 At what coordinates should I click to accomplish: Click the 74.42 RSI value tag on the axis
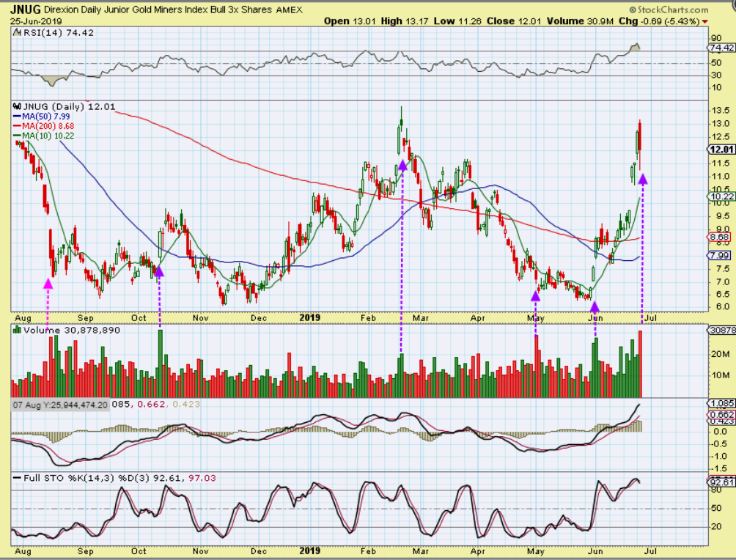point(722,48)
